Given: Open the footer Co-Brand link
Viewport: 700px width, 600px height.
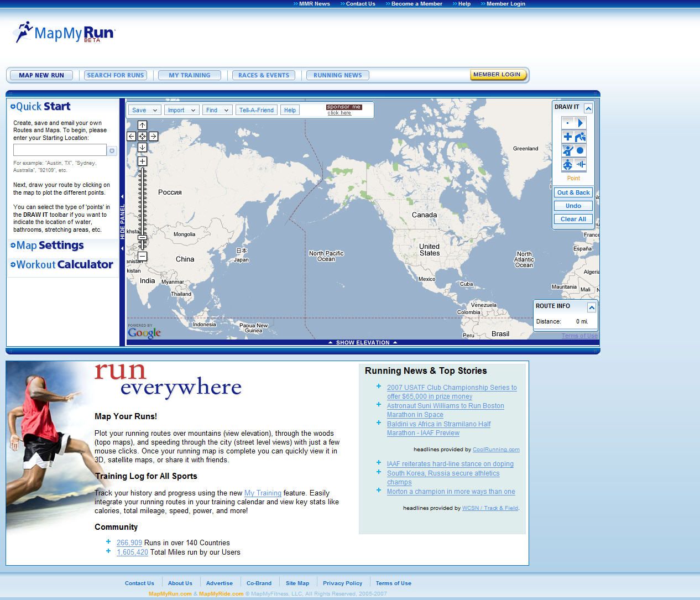Looking at the screenshot, I should click(259, 583).
